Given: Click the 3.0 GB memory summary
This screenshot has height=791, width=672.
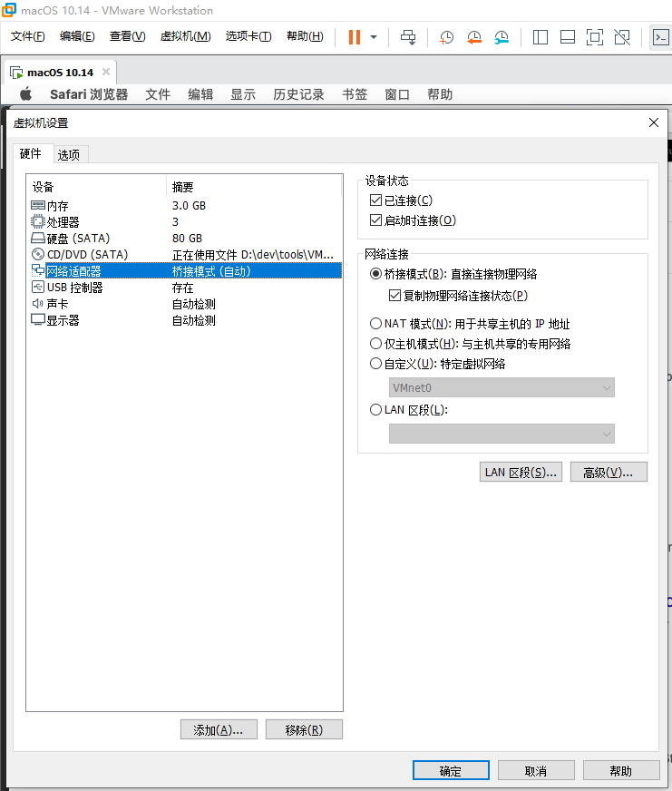Looking at the screenshot, I should [x=189, y=205].
